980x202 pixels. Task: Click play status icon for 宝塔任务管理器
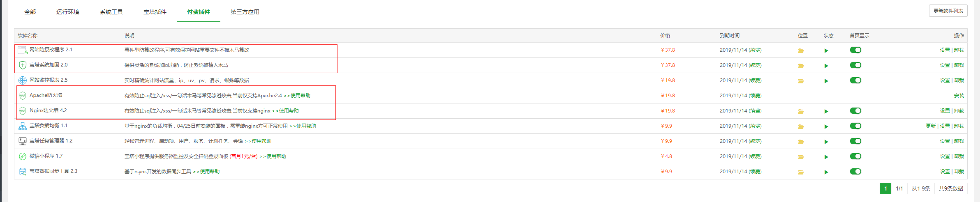(826, 142)
